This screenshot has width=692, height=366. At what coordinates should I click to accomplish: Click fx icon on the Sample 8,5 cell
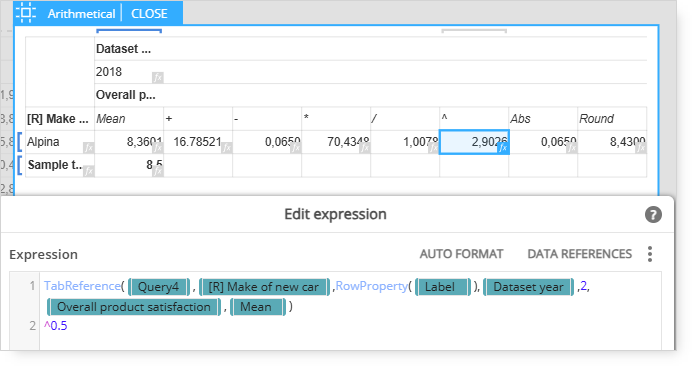pos(158,171)
